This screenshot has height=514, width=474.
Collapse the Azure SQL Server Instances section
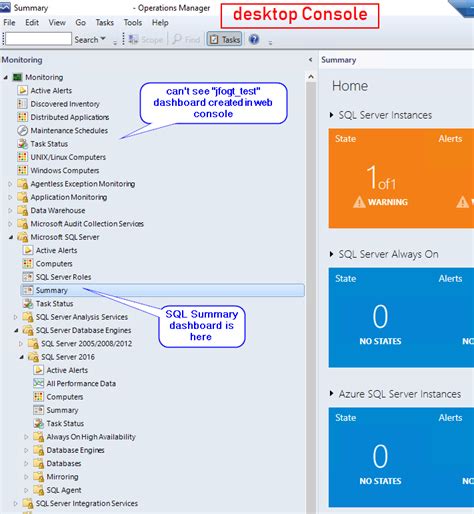point(331,394)
